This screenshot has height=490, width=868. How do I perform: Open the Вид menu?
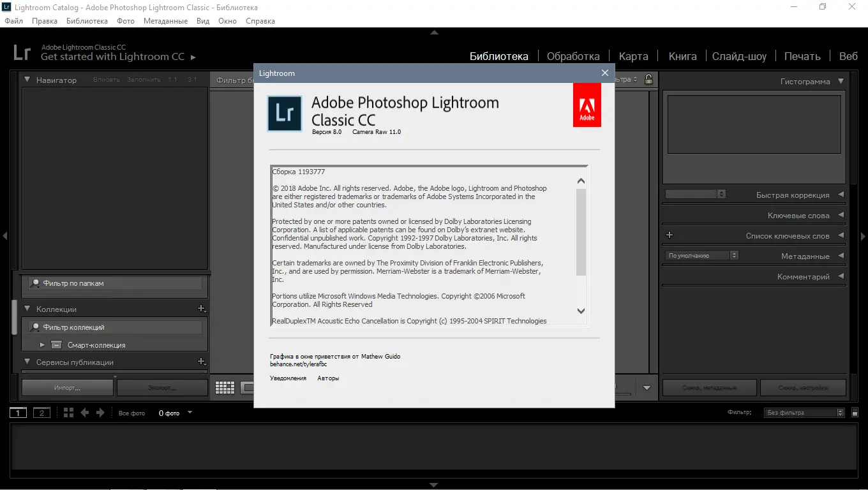pyautogui.click(x=203, y=21)
